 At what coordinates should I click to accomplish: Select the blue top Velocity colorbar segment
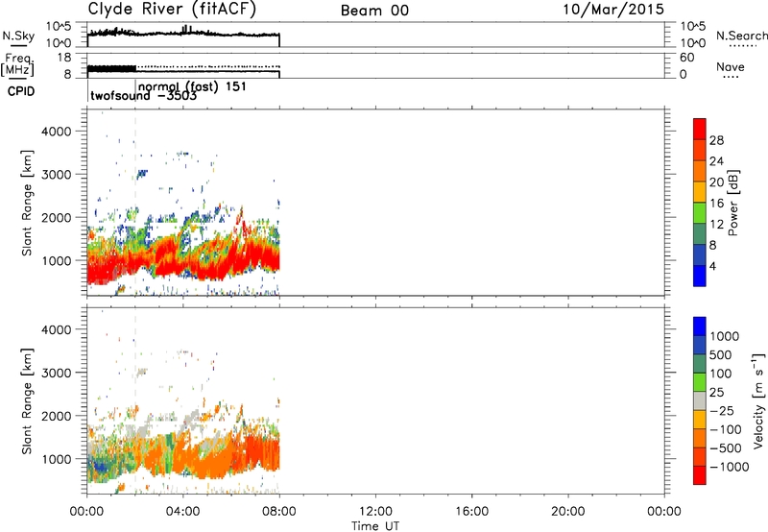point(700,326)
